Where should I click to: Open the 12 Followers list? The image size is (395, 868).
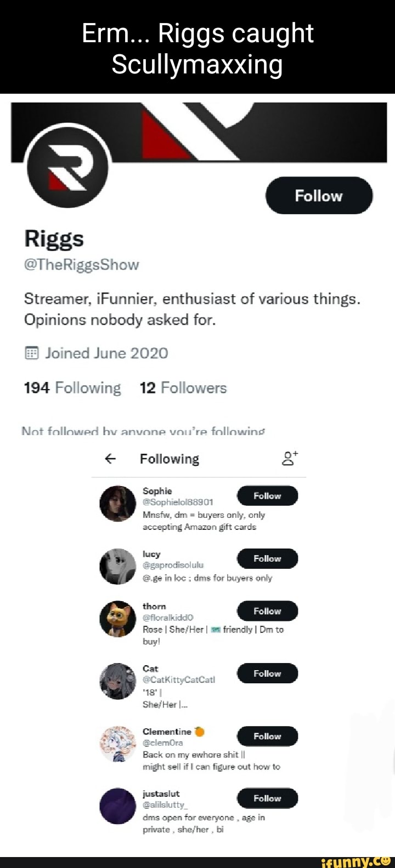tap(183, 387)
